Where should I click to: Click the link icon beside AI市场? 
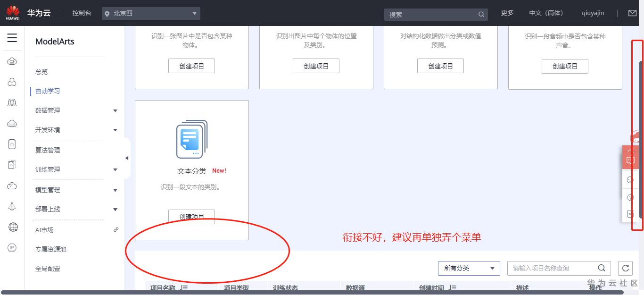tap(116, 229)
